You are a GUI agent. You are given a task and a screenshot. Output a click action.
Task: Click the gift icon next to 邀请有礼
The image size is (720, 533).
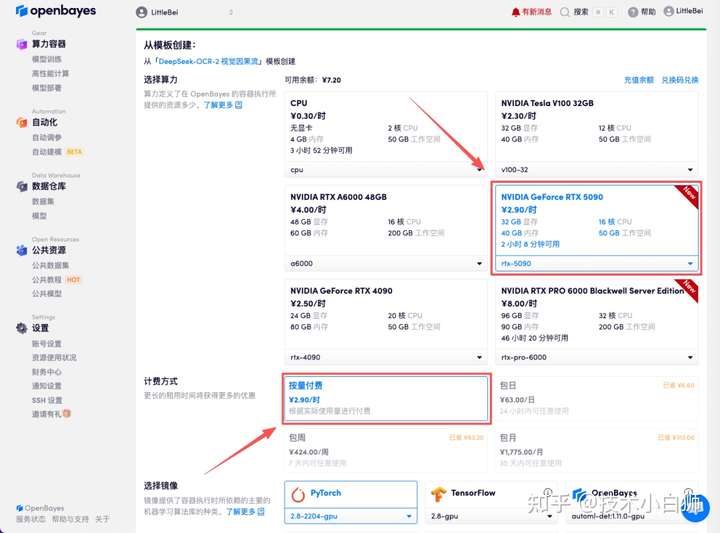pyautogui.click(x=67, y=414)
